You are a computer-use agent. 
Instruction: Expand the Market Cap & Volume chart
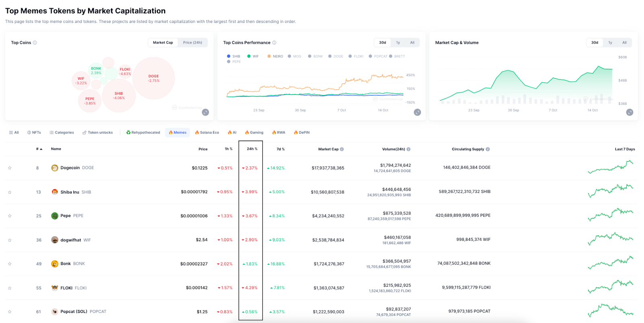(x=630, y=112)
